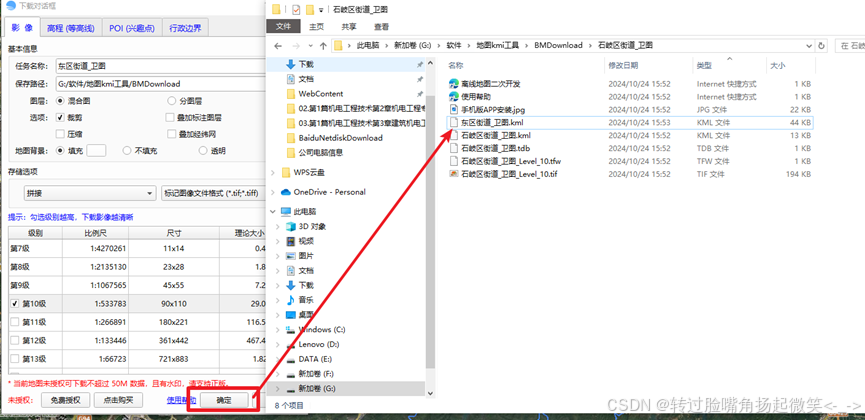Expand the OneDrive - Personal node
Image resolution: width=865 pixels, height=420 pixels.
273,192
